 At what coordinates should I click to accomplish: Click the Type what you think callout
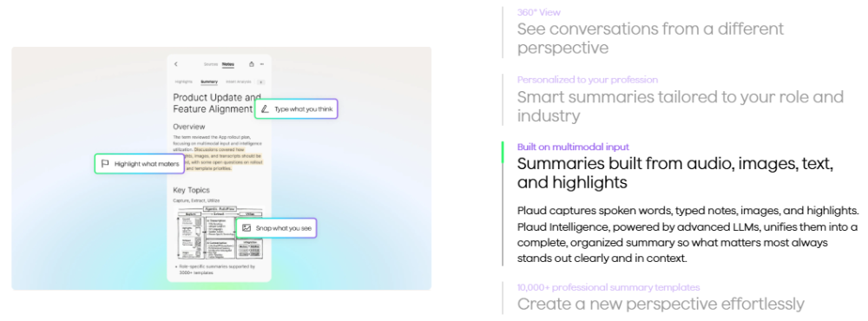pyautogui.click(x=296, y=109)
